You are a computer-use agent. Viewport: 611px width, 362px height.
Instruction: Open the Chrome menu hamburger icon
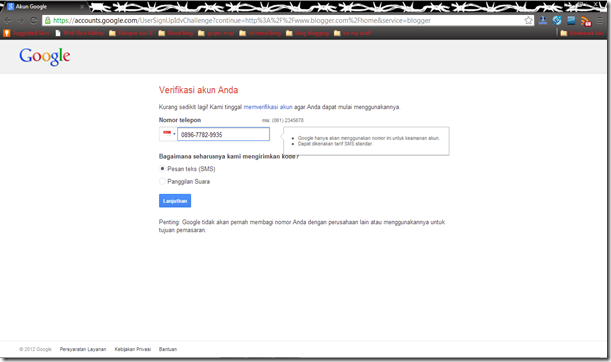click(600, 20)
